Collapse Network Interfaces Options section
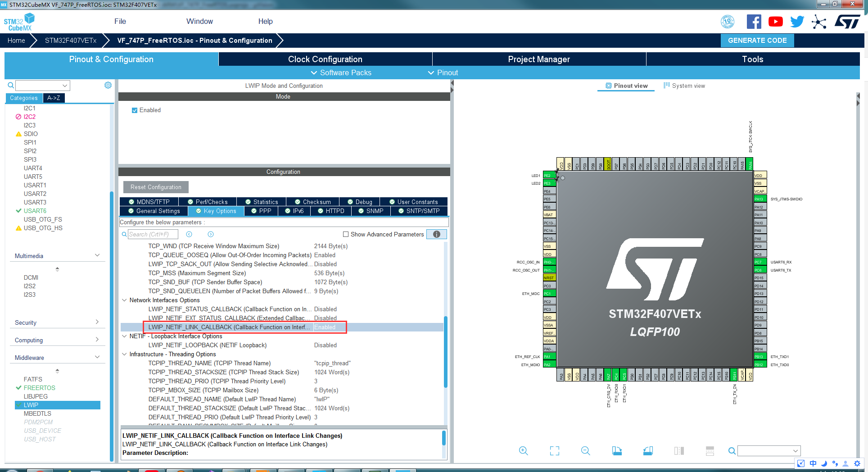 tap(125, 300)
